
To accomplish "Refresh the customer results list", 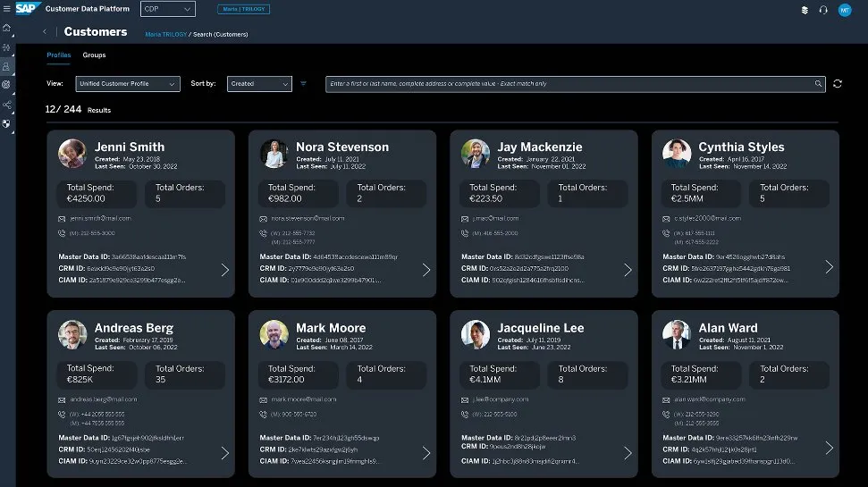I will [838, 84].
